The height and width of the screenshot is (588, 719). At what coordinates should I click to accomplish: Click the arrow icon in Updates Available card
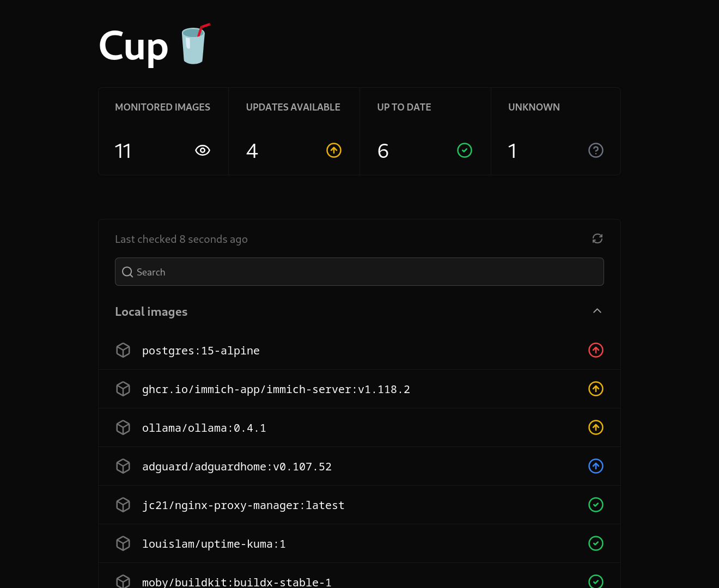(x=334, y=150)
